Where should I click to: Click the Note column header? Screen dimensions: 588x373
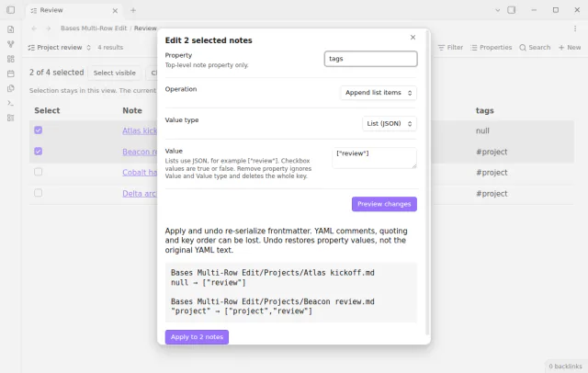click(132, 110)
